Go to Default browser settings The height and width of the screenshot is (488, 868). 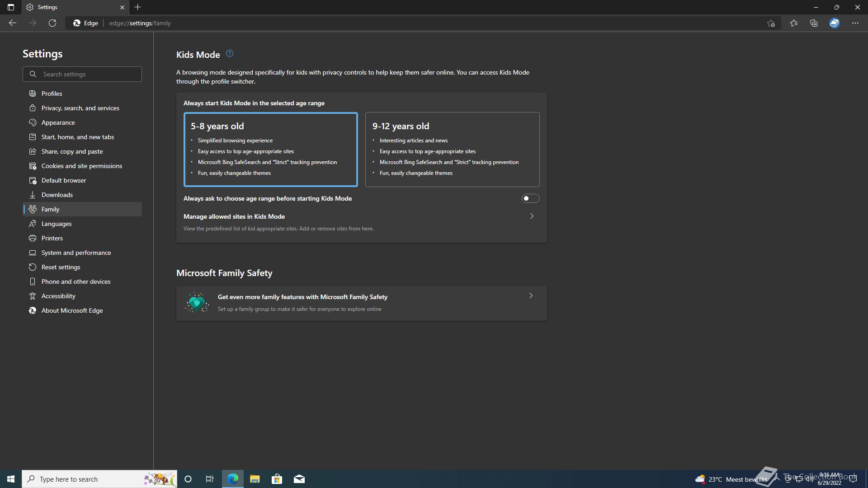pos(82,180)
